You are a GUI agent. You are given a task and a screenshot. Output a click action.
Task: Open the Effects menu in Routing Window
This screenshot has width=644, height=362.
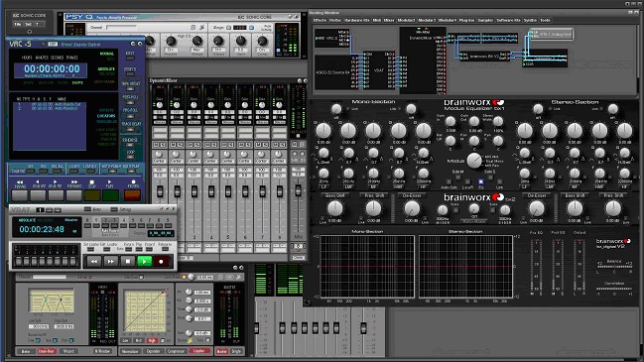[x=320, y=20]
